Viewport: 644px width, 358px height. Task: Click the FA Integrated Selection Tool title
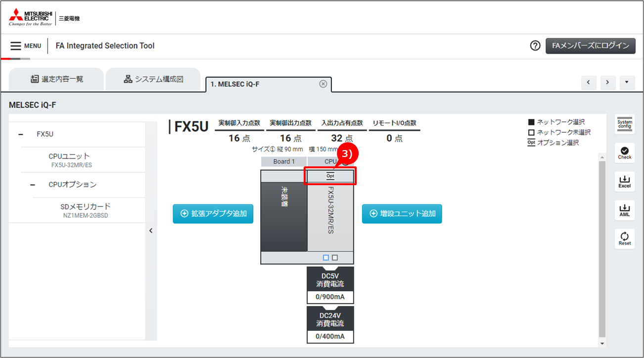coord(105,46)
